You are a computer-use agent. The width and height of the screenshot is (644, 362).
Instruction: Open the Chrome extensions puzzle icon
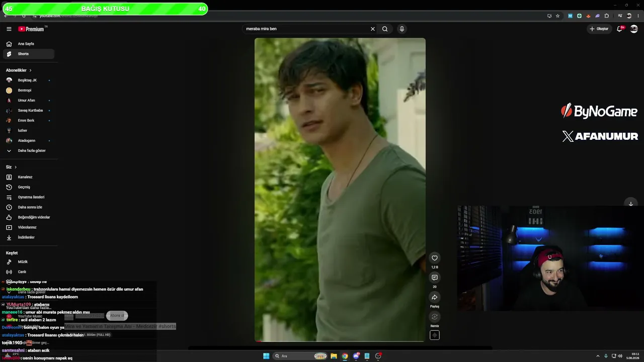[607, 16]
